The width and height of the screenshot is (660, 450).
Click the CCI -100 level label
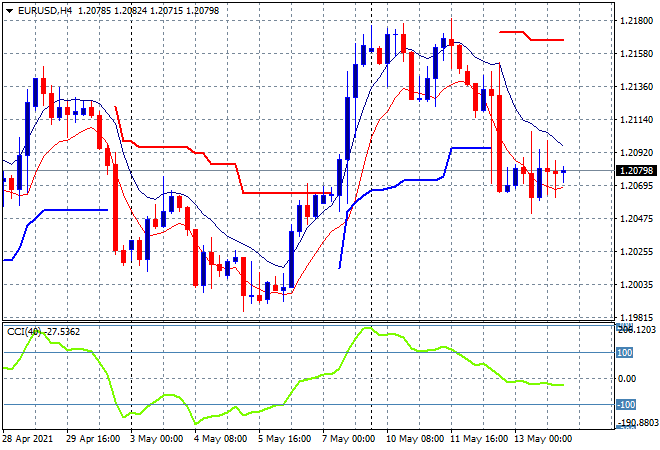click(x=625, y=405)
